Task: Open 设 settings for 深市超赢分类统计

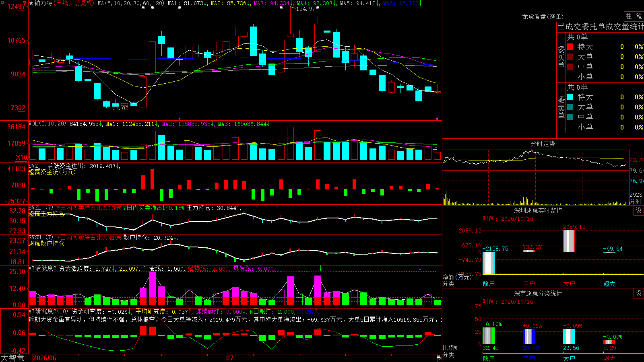Action: point(639,293)
